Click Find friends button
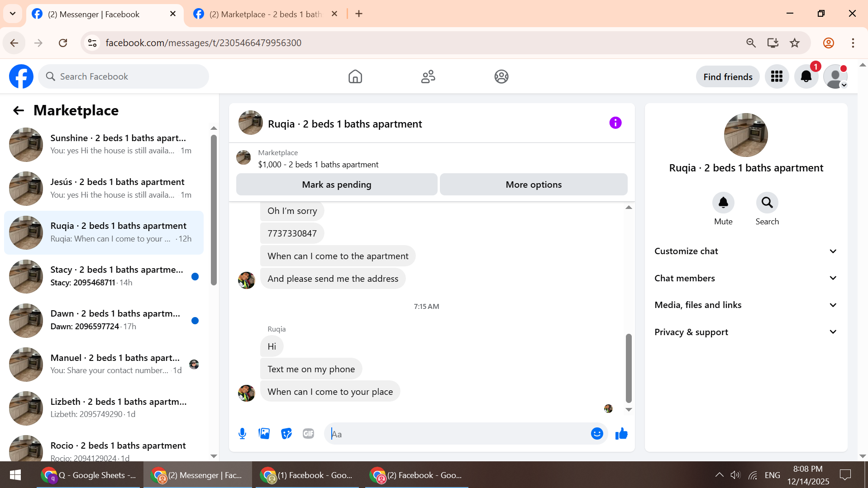 [728, 77]
